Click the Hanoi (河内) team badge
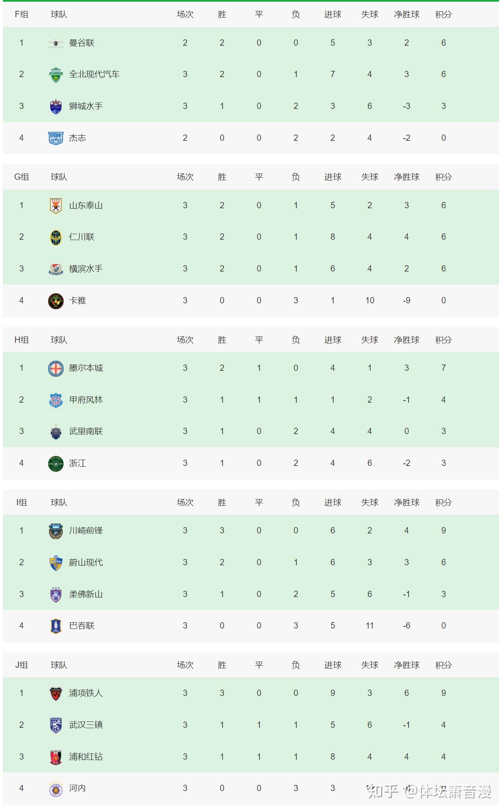The image size is (504, 812). (x=56, y=789)
